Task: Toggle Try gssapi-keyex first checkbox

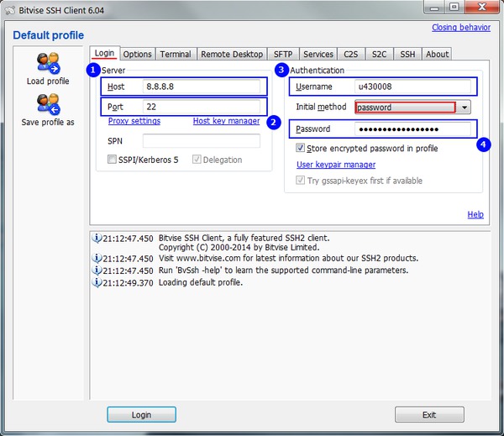Action: coord(301,181)
